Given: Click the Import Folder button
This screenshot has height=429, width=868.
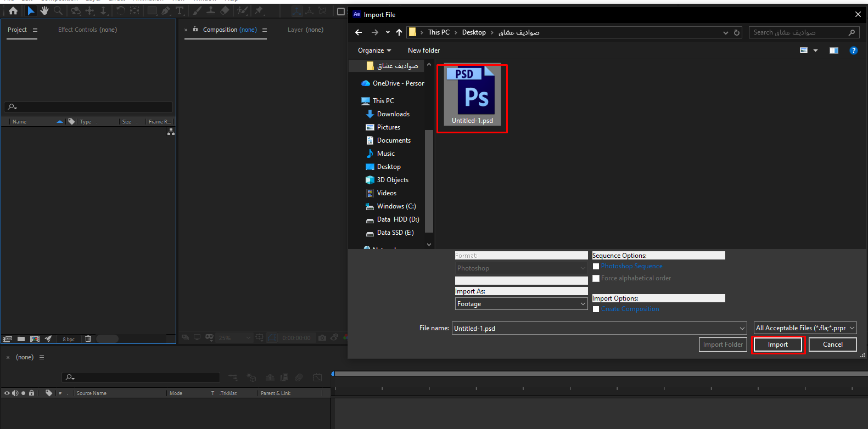Looking at the screenshot, I should coord(723,345).
